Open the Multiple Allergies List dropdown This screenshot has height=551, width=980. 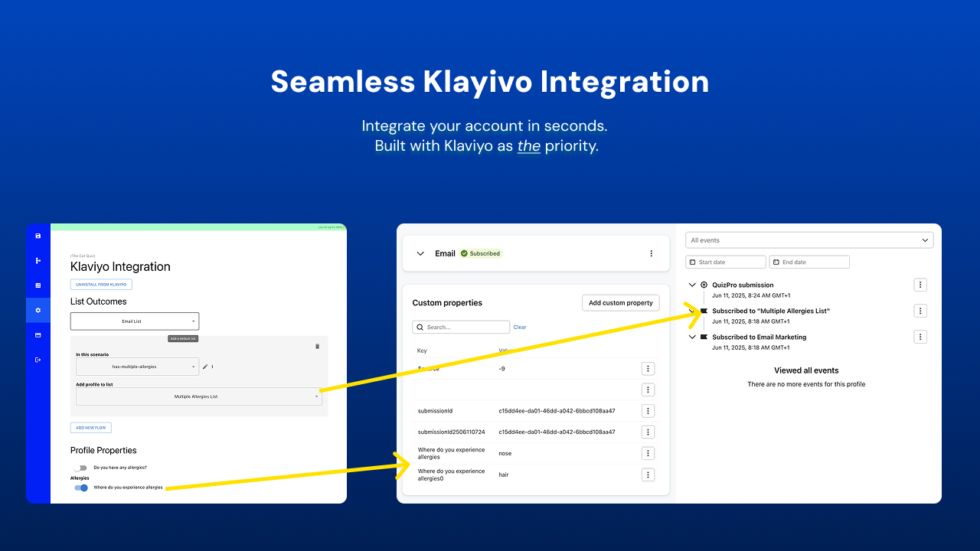(x=199, y=396)
